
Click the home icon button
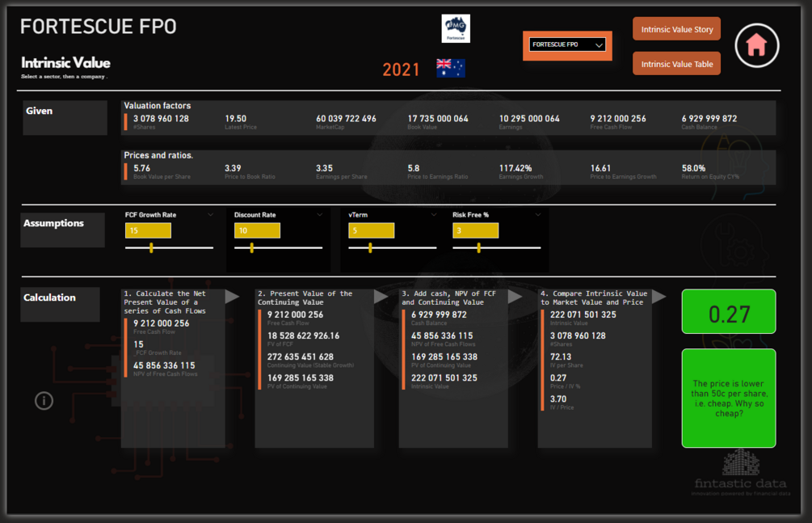[x=756, y=45]
